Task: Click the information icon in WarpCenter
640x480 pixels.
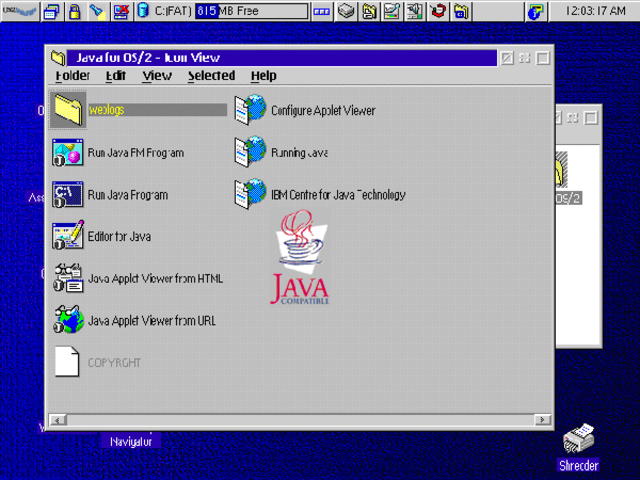Action: (x=535, y=11)
